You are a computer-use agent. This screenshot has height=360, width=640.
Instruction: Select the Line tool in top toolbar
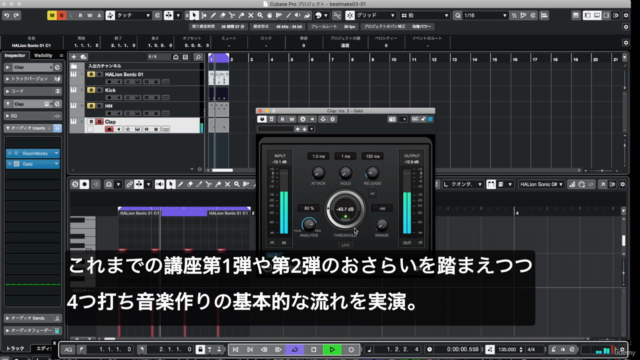pos(288,16)
